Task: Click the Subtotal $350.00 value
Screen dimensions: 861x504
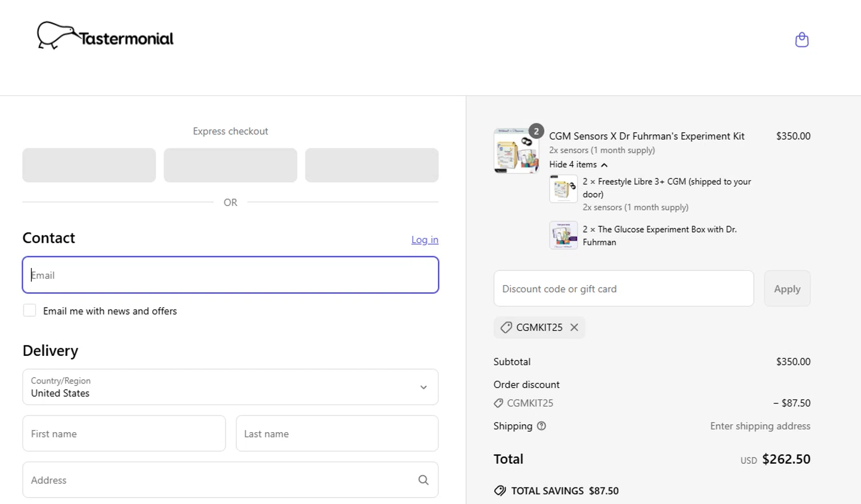Action: pyautogui.click(x=793, y=362)
